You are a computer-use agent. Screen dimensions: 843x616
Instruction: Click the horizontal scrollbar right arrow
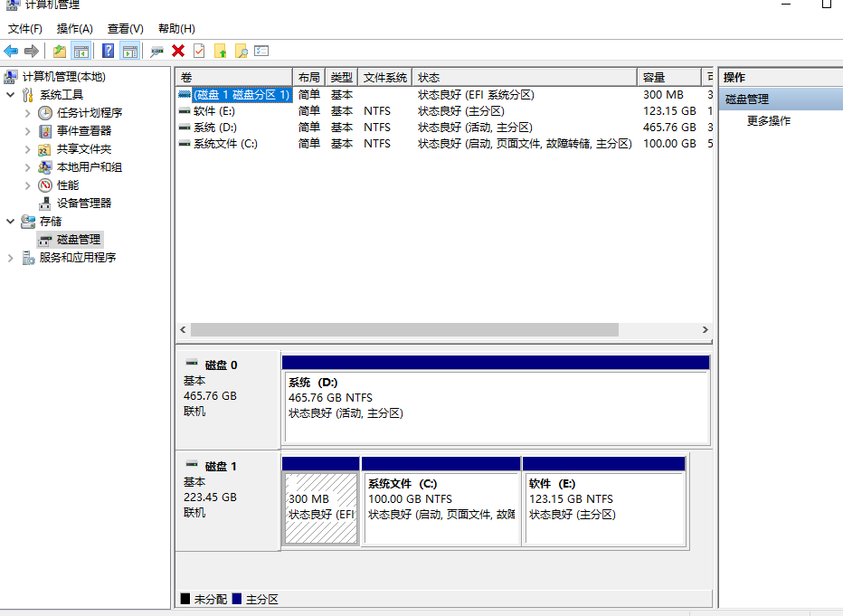(706, 329)
